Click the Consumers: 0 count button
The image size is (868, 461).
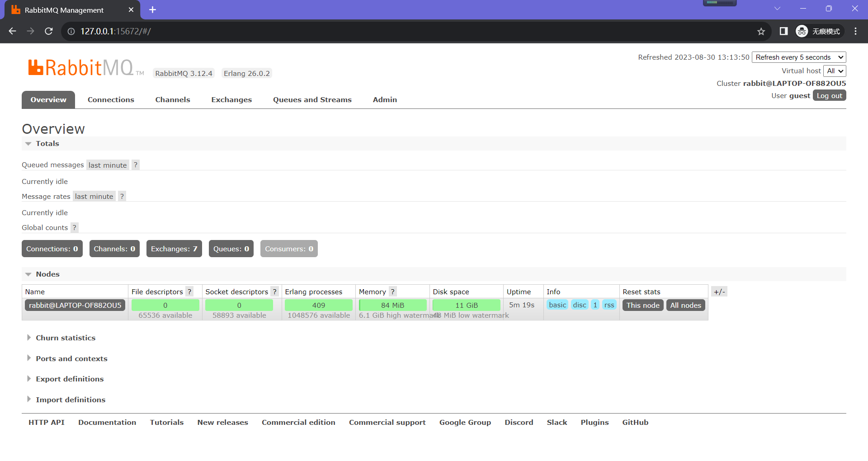pos(289,249)
